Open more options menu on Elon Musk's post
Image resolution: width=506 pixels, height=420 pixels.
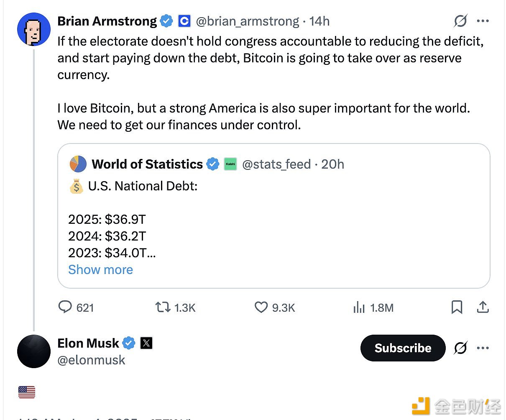coord(483,348)
